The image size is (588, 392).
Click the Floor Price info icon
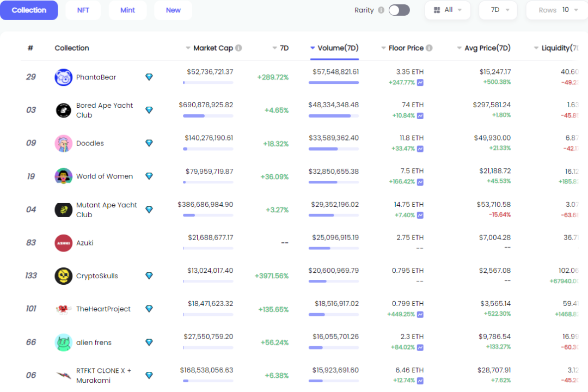pyautogui.click(x=429, y=48)
